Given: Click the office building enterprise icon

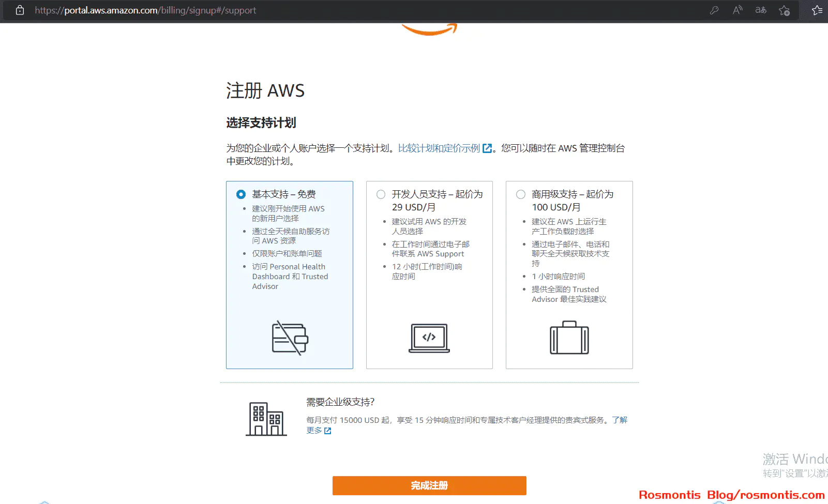Looking at the screenshot, I should click(266, 419).
